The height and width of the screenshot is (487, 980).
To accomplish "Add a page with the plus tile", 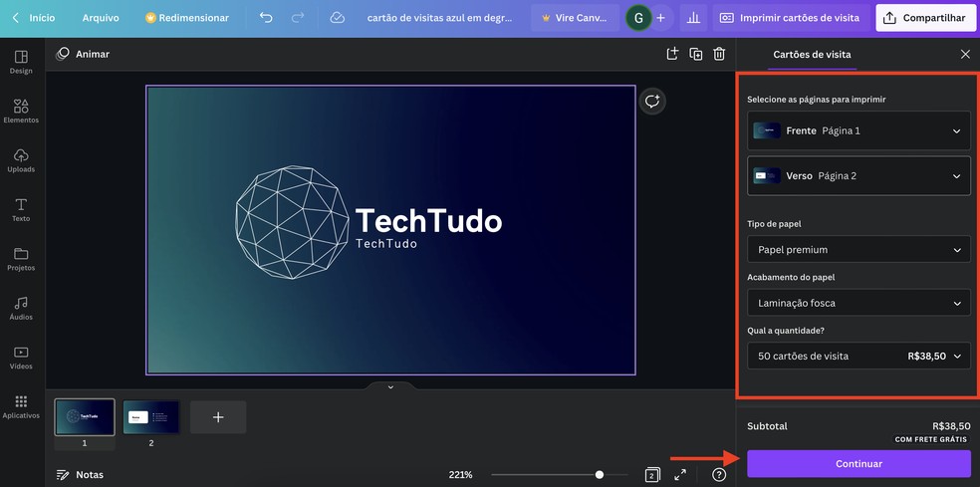I will [218, 417].
